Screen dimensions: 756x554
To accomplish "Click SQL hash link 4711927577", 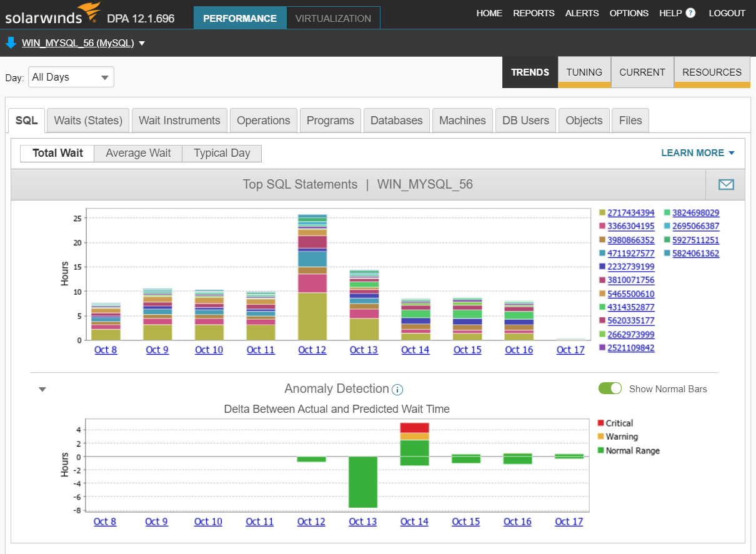I will pyautogui.click(x=631, y=254).
